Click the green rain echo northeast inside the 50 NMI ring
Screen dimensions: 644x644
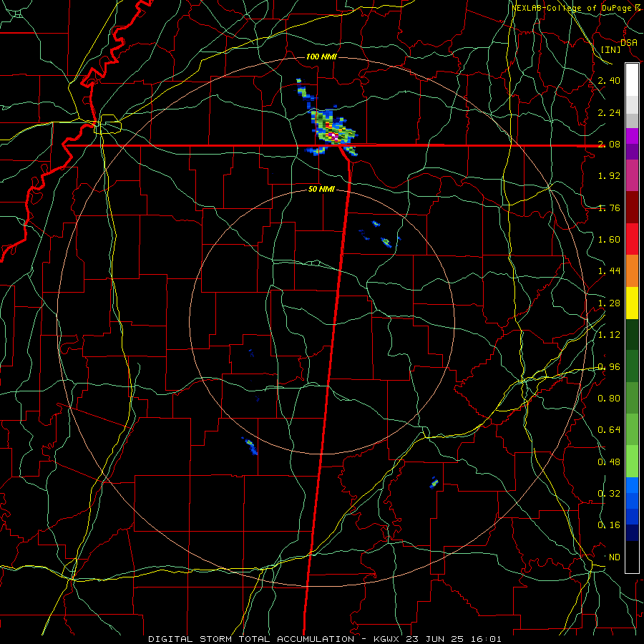tap(386, 242)
